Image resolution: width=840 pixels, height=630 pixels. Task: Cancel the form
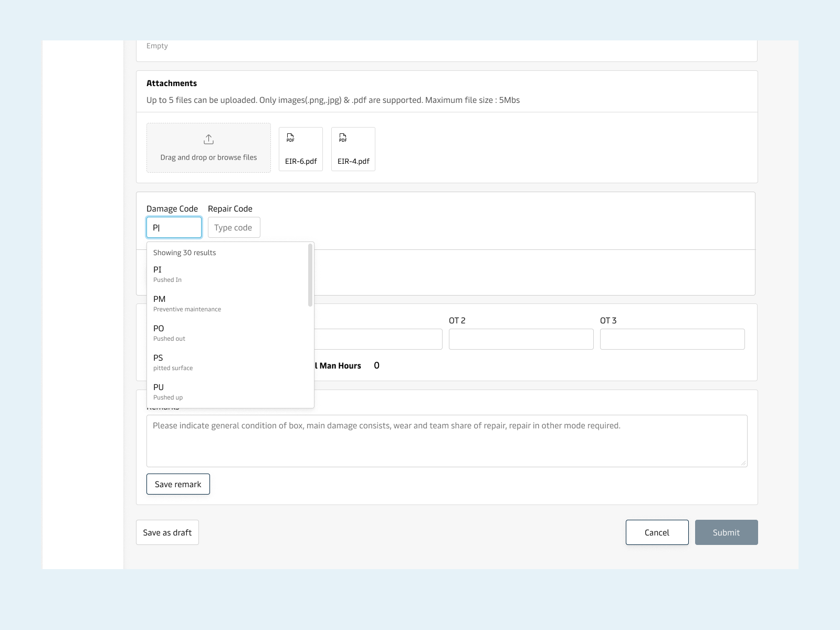[x=657, y=532]
